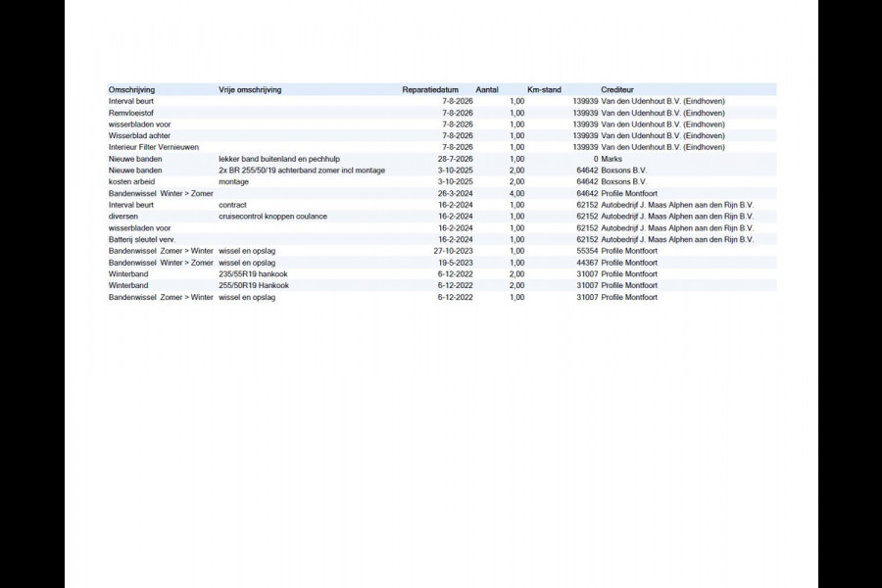The image size is (882, 588).
Task: Click the creditor "Marks"
Action: 612,159
